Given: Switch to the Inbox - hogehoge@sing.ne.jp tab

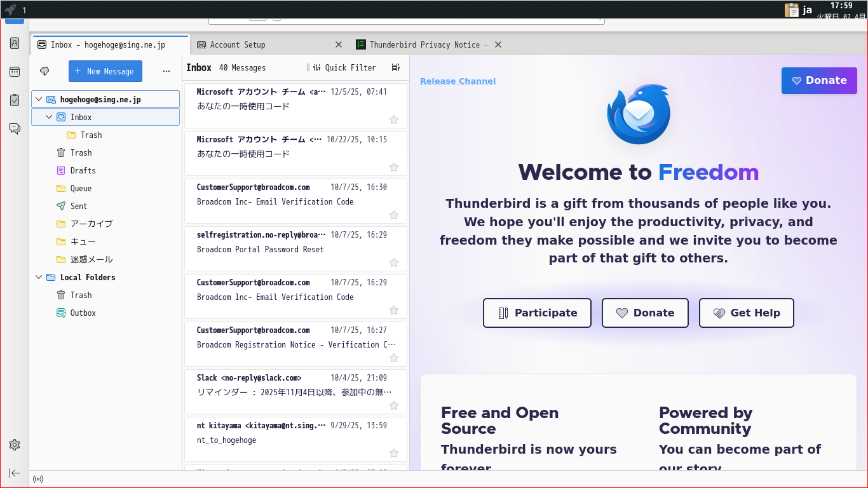Looking at the screenshot, I should coord(110,44).
